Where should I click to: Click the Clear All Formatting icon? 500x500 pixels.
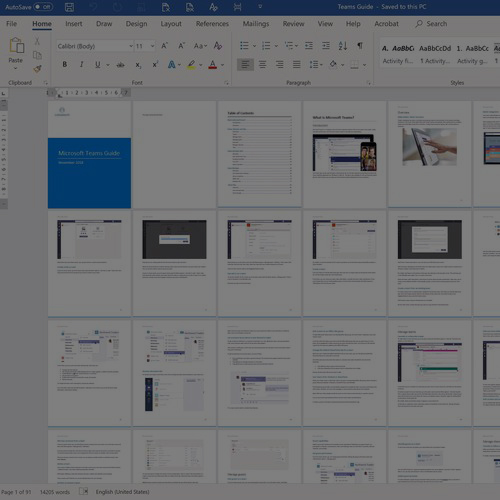click(x=218, y=46)
